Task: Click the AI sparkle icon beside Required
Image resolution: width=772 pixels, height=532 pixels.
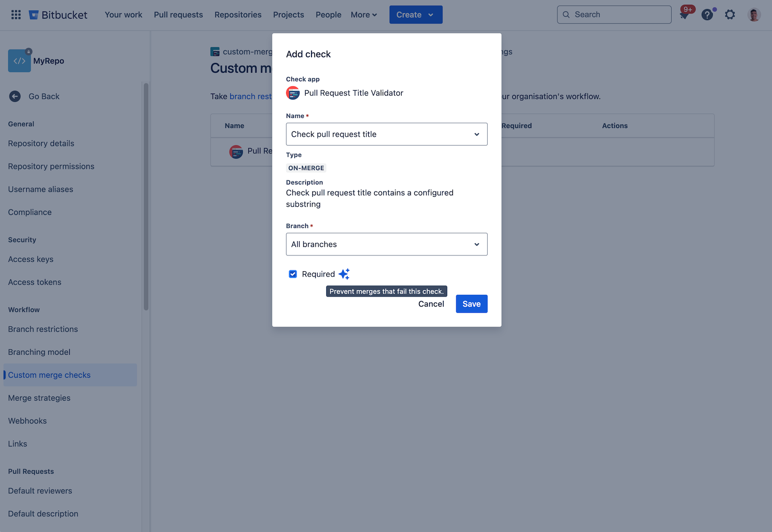Action: (x=344, y=274)
